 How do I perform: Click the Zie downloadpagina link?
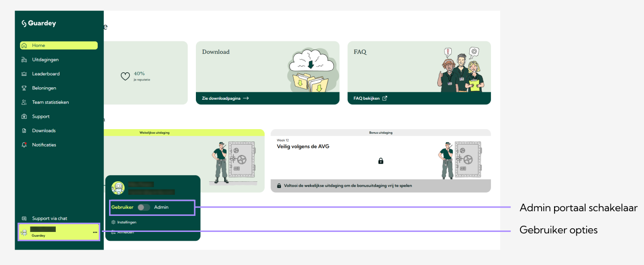[x=225, y=98]
